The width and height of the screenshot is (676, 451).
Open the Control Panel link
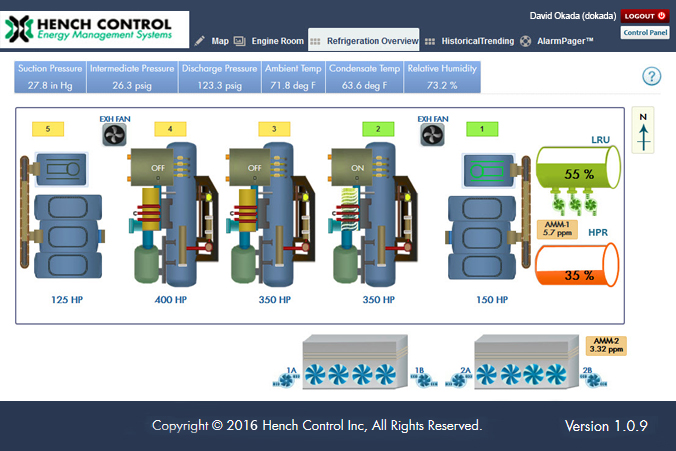tap(645, 33)
